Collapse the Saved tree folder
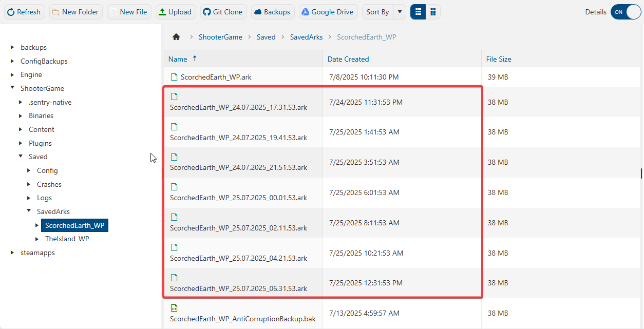Image resolution: width=644 pixels, height=329 pixels. click(x=21, y=156)
